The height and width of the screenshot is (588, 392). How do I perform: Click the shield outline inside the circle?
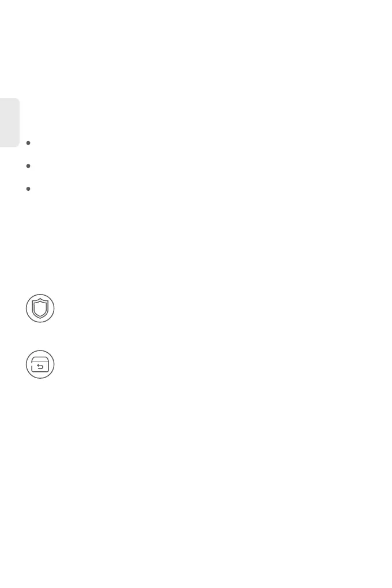coord(40,308)
